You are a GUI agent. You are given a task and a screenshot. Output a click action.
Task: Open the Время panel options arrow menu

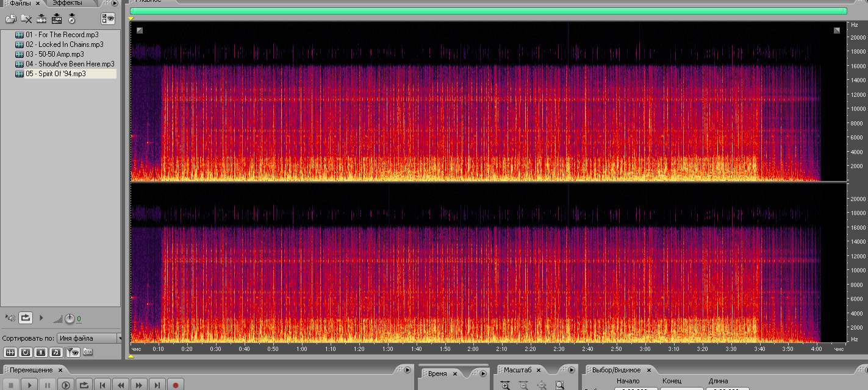pos(483,374)
